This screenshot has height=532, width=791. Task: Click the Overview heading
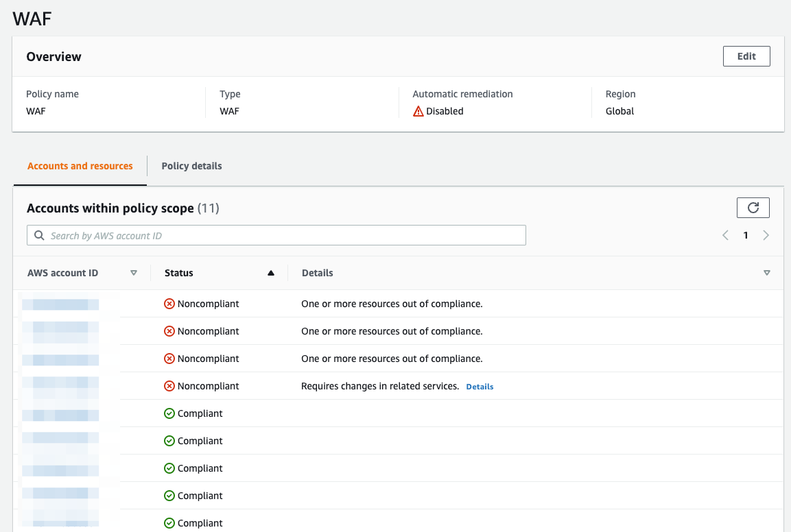(x=54, y=56)
